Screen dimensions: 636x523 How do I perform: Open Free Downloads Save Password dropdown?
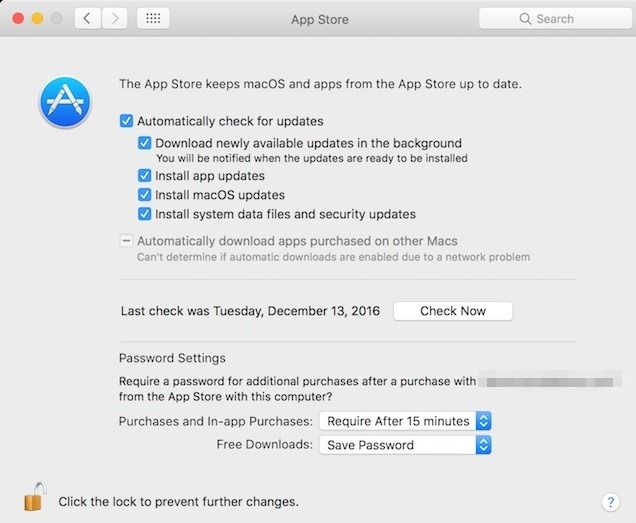(x=405, y=445)
